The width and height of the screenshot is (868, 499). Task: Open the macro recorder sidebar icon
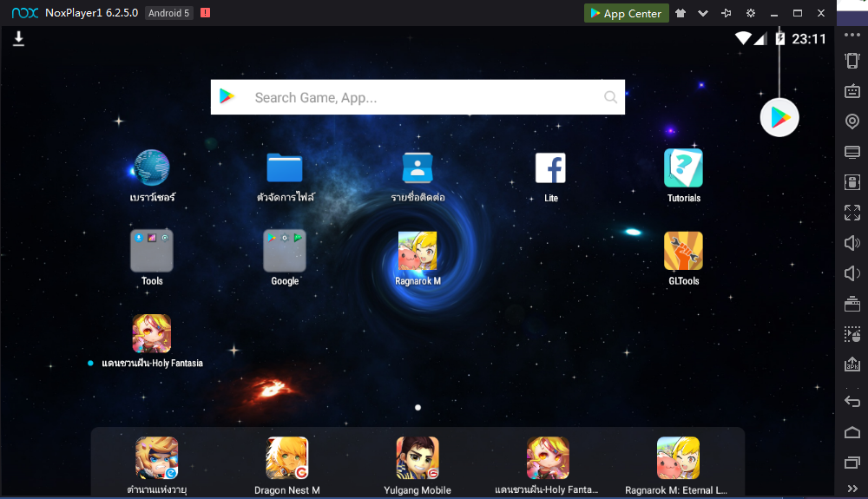pos(852,334)
